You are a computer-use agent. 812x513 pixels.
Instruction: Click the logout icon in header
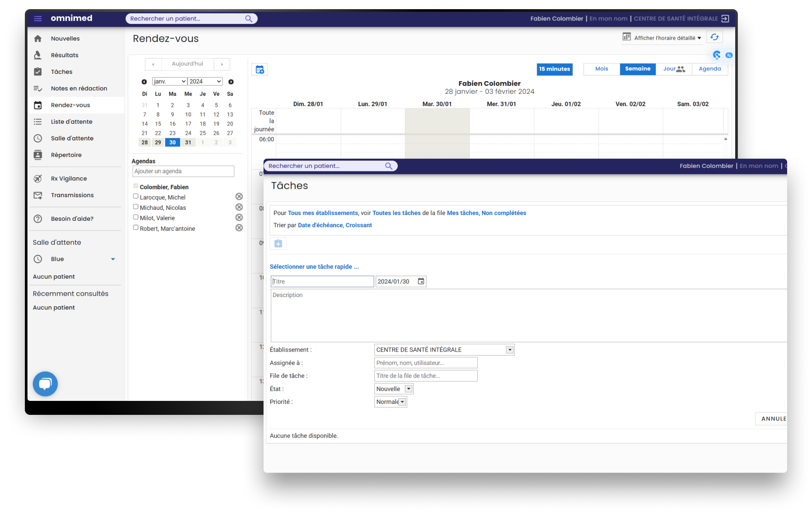tap(725, 18)
